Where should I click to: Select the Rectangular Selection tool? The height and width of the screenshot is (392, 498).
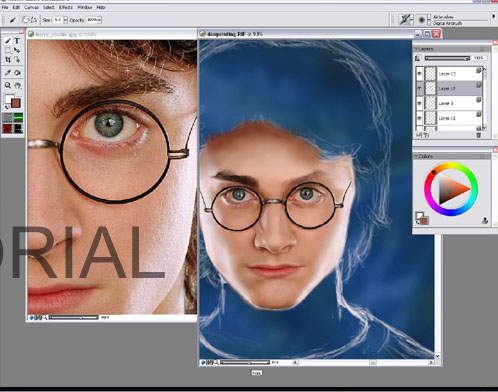[x=8, y=50]
